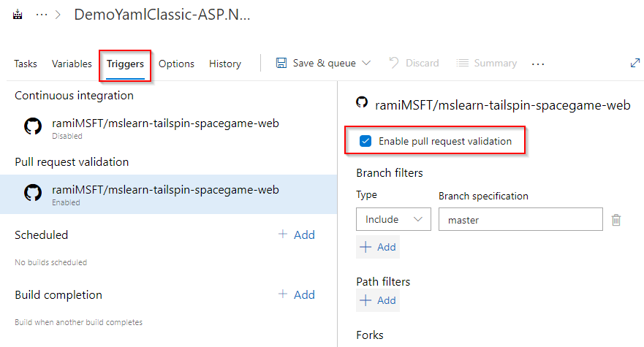The height and width of the screenshot is (347, 644).
Task: Go to the History tab
Action: pos(224,64)
